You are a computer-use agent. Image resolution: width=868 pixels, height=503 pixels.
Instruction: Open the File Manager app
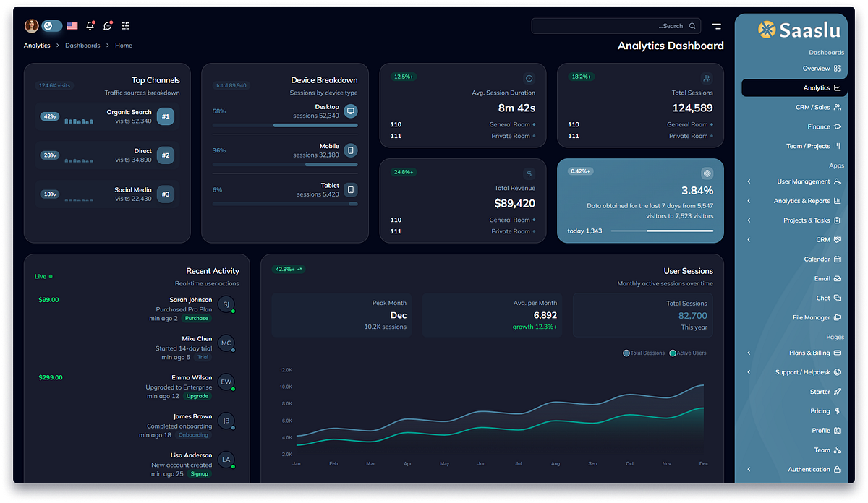click(x=793, y=317)
